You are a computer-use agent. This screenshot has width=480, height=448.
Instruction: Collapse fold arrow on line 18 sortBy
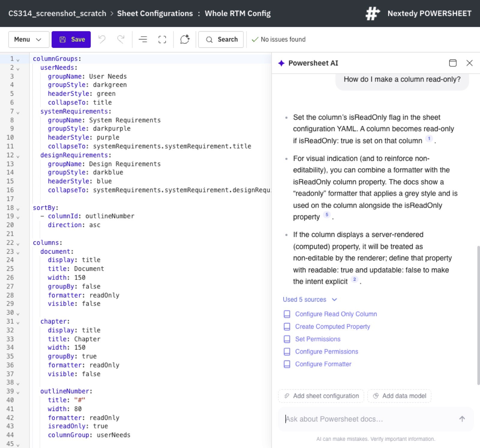click(18, 209)
